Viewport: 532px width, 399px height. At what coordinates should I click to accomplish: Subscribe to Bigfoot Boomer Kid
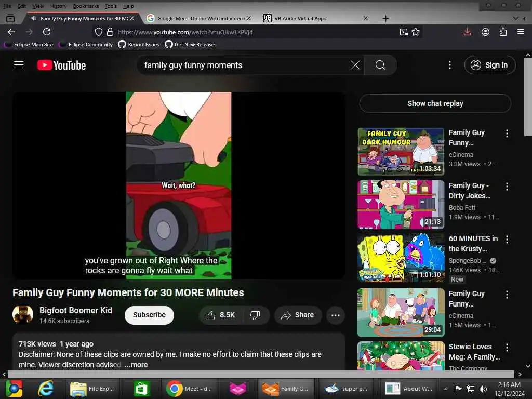[x=149, y=315]
